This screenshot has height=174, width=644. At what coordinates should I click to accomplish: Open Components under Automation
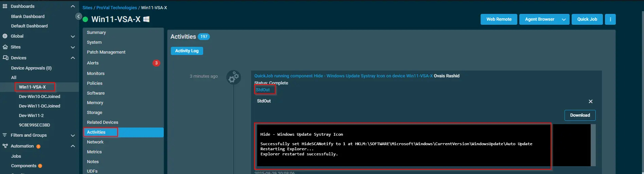coord(24,166)
